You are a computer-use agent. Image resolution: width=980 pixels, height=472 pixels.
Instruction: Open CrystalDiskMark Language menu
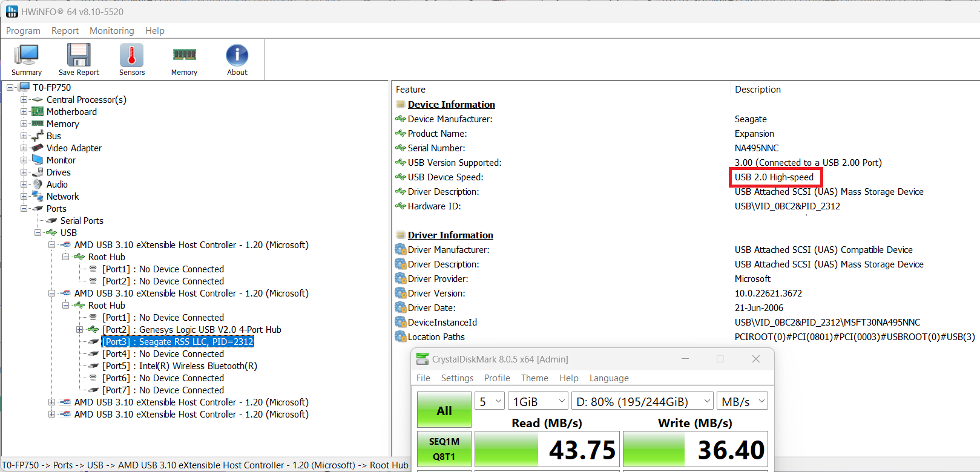pyautogui.click(x=609, y=378)
